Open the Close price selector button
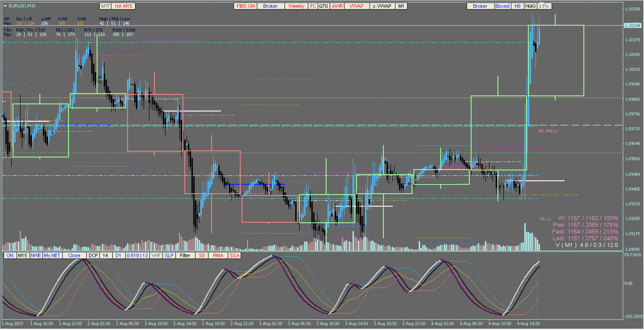The height and width of the screenshot is (330, 644). (74, 255)
